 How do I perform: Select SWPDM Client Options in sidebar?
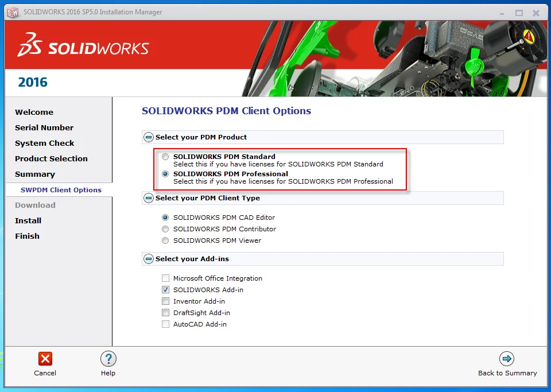[61, 190]
